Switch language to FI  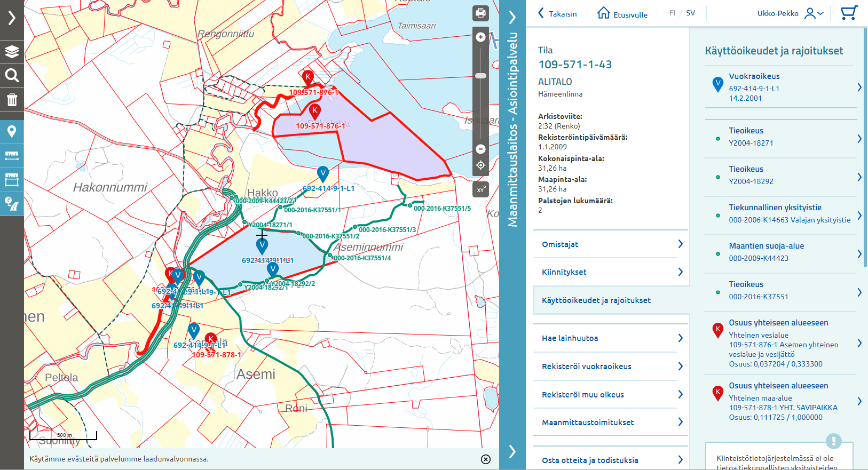(x=672, y=13)
